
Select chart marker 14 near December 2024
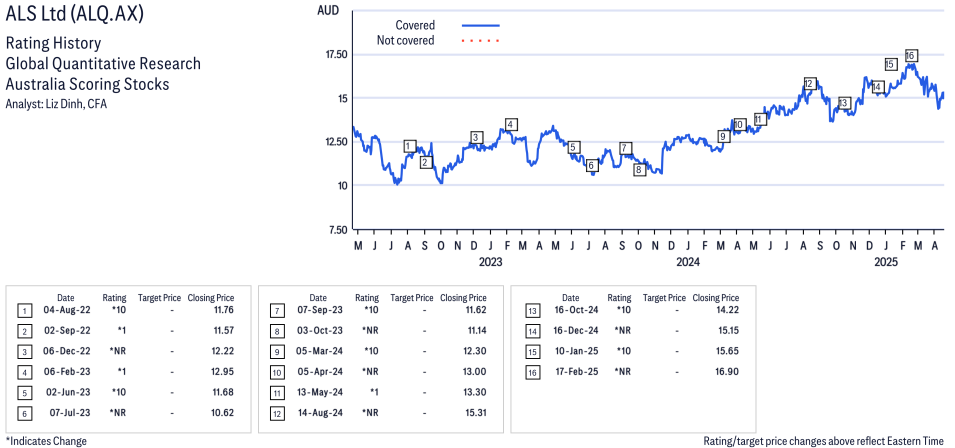pyautogui.click(x=877, y=87)
